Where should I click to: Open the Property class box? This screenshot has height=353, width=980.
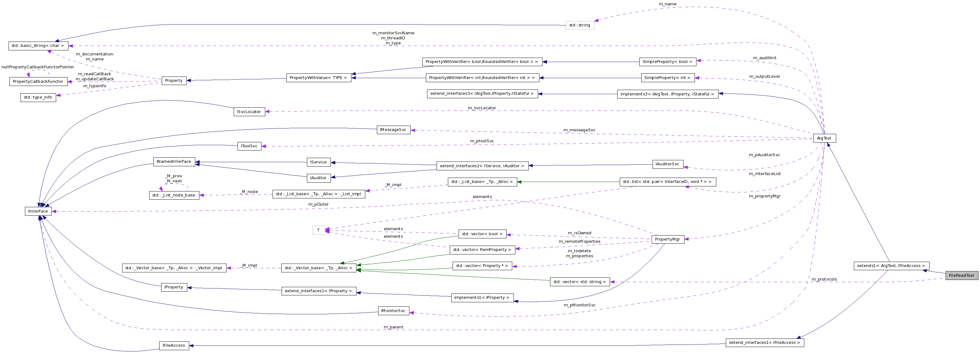pos(173,81)
